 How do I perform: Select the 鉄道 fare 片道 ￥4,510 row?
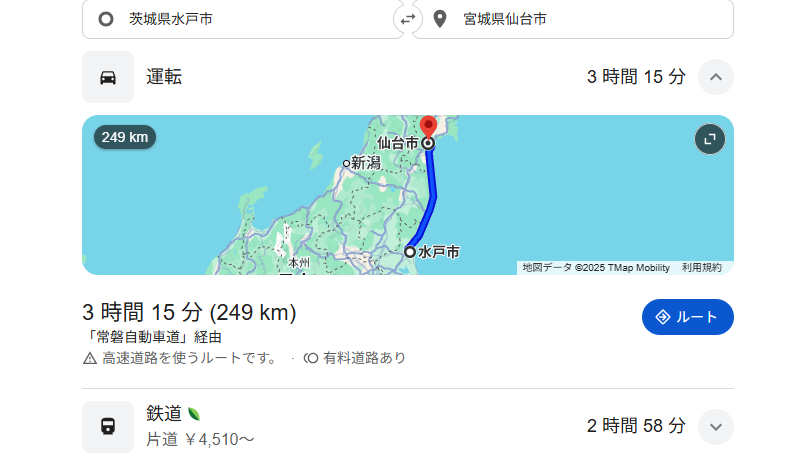pyautogui.click(x=408, y=427)
